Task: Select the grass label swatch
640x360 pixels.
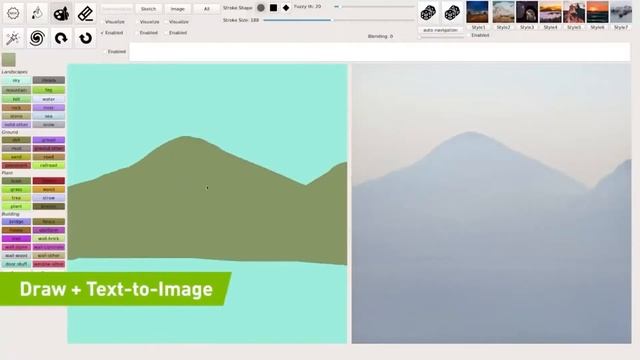Action: pos(16,189)
